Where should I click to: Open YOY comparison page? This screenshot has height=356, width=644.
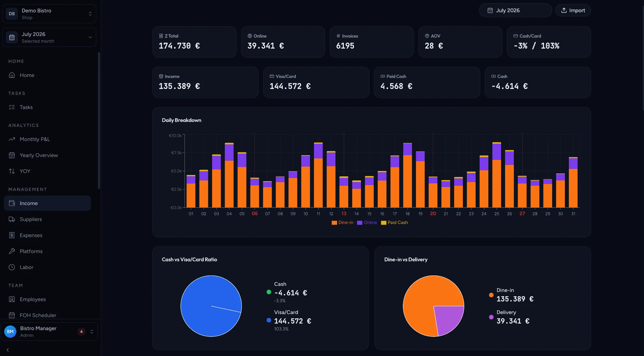click(47, 171)
